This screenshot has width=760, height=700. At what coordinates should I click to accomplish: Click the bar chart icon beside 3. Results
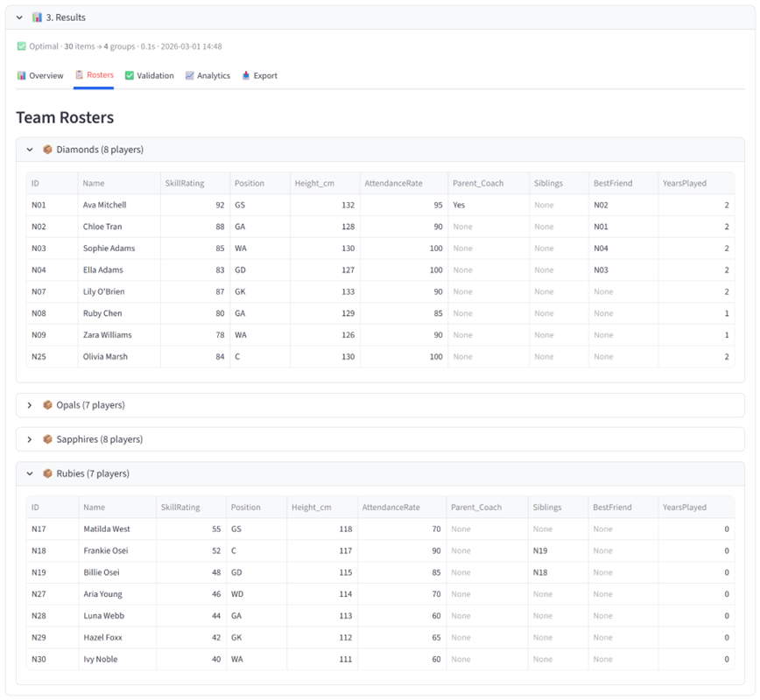pos(37,17)
